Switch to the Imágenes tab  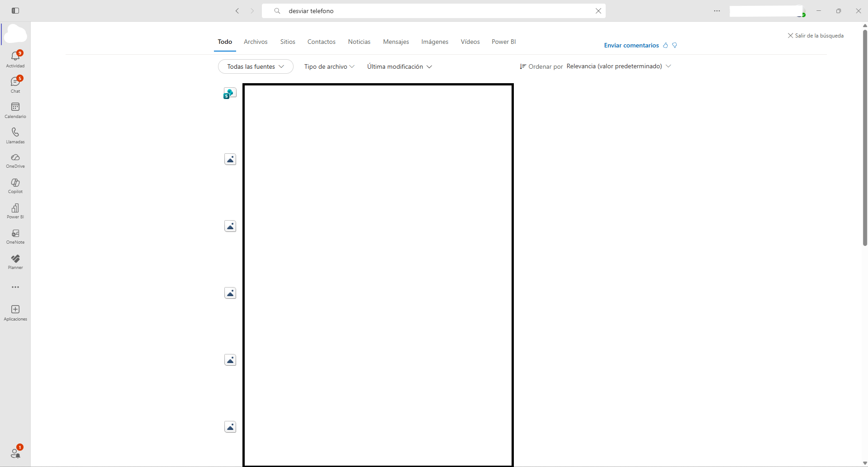click(x=435, y=42)
